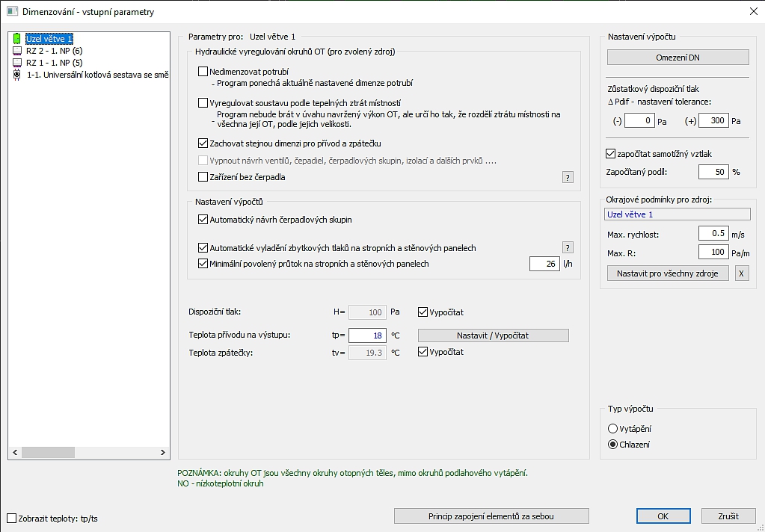
Task: Enable the Nedimenzovat potrubí checkbox
Action: (203, 72)
